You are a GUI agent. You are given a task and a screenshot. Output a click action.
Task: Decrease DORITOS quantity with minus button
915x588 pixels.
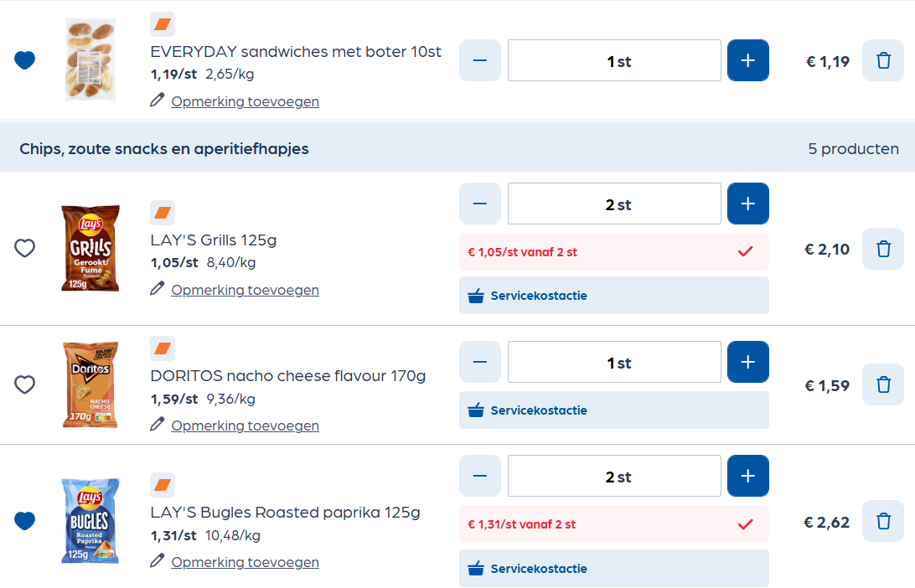[x=479, y=361]
